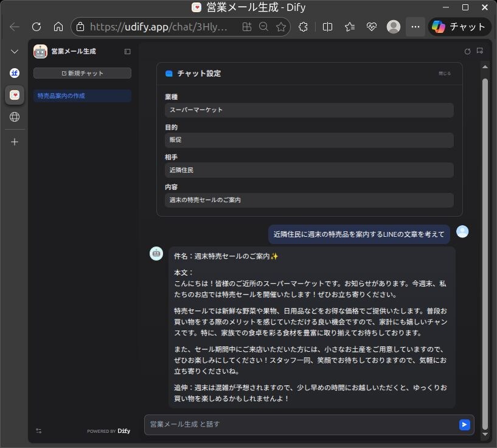Maximize the browser window
Viewport: 497px width, 448px height.
(x=465, y=7)
